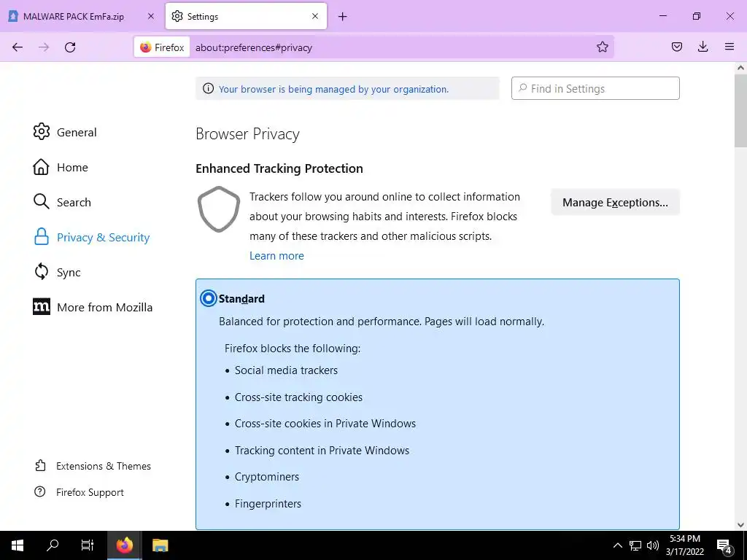Click the Find in Settings search box
Screen dimensions: 747x560
[x=595, y=88]
